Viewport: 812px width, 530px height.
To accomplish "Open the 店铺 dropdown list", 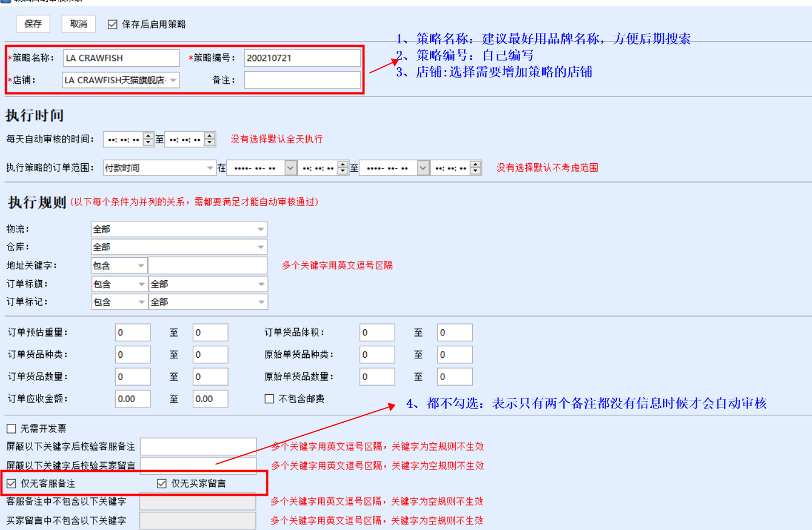I will 173,80.
